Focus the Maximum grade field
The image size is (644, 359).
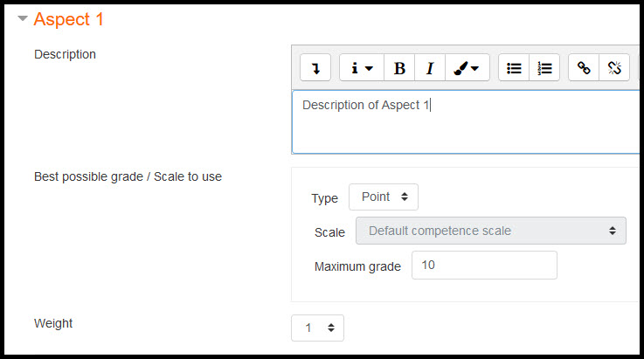484,266
